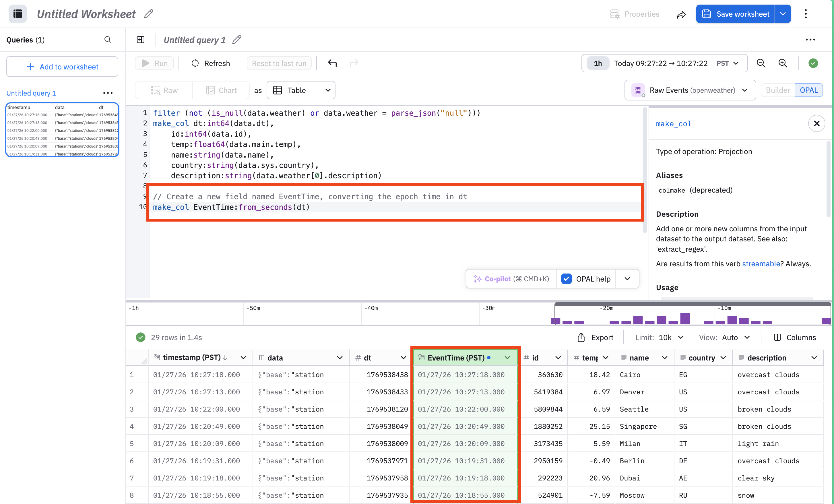Open the Save worksheet dropdown arrow

point(783,14)
